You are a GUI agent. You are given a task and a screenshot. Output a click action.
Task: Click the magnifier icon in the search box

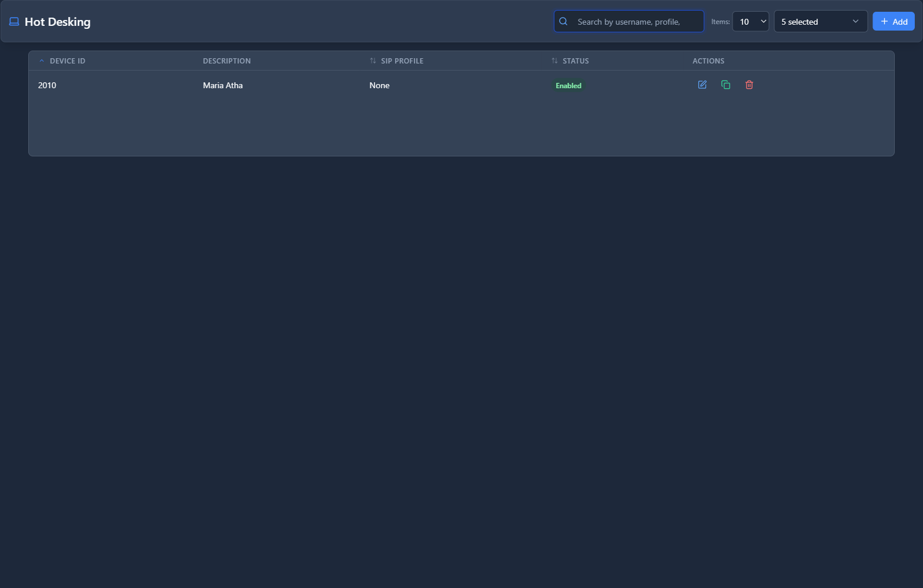[x=563, y=22]
